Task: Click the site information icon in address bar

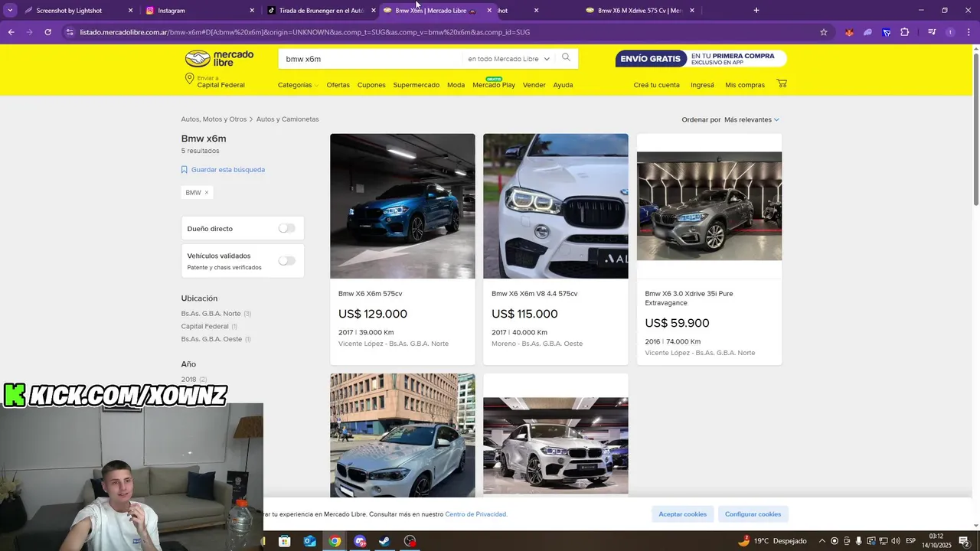Action: click(x=70, y=32)
